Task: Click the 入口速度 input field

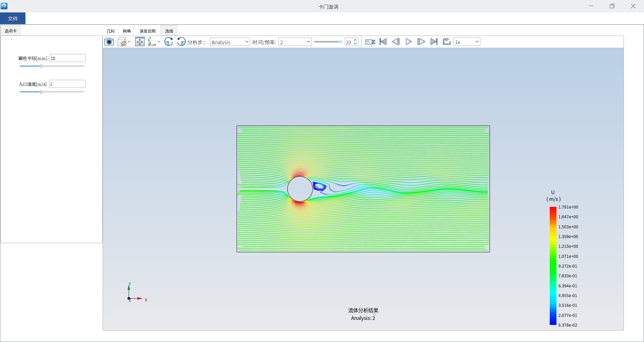Action: click(x=67, y=84)
